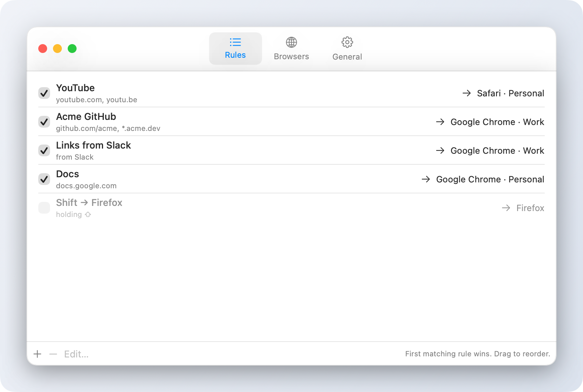Click the Firefox target label
Viewport: 583px width, 392px height.
[530, 208]
